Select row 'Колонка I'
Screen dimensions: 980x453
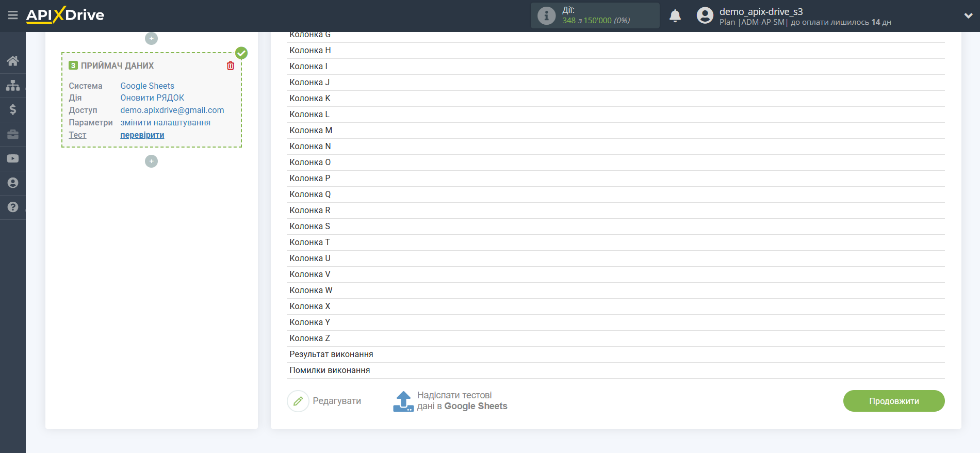[x=616, y=67]
